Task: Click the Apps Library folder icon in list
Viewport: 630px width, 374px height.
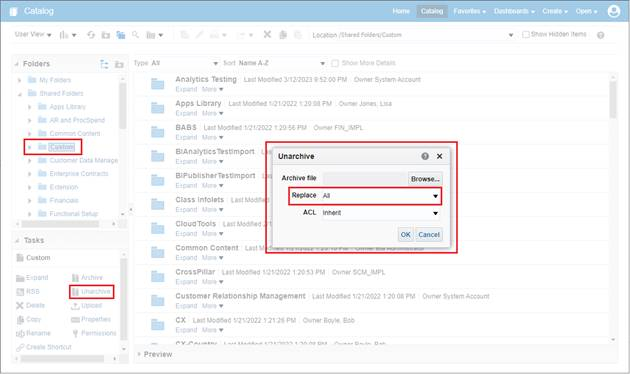Action: click(x=158, y=108)
